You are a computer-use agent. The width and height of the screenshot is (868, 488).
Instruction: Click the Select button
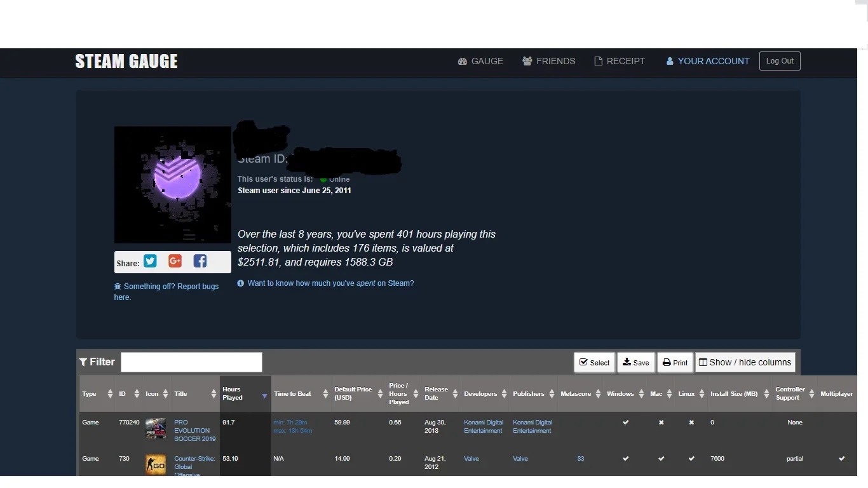pos(594,363)
